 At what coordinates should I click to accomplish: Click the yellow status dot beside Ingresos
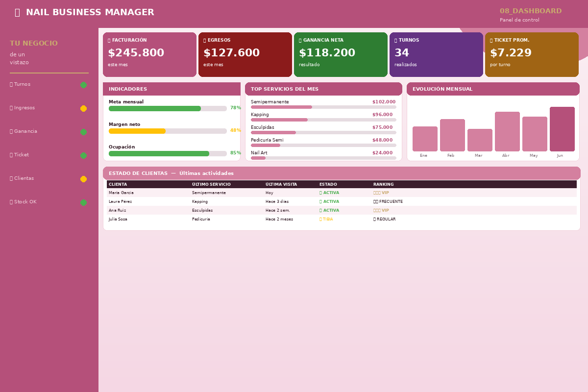(83, 108)
